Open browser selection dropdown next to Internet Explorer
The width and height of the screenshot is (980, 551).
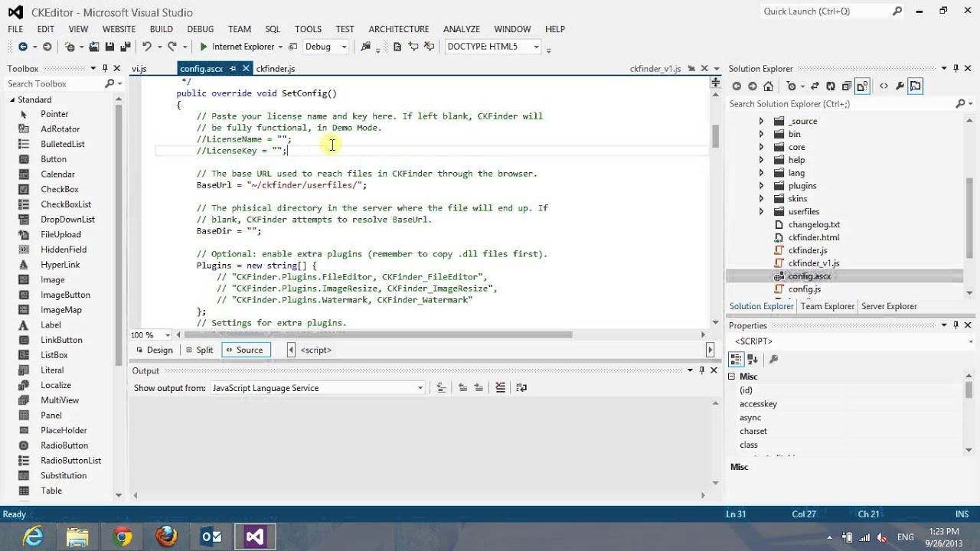coord(281,47)
